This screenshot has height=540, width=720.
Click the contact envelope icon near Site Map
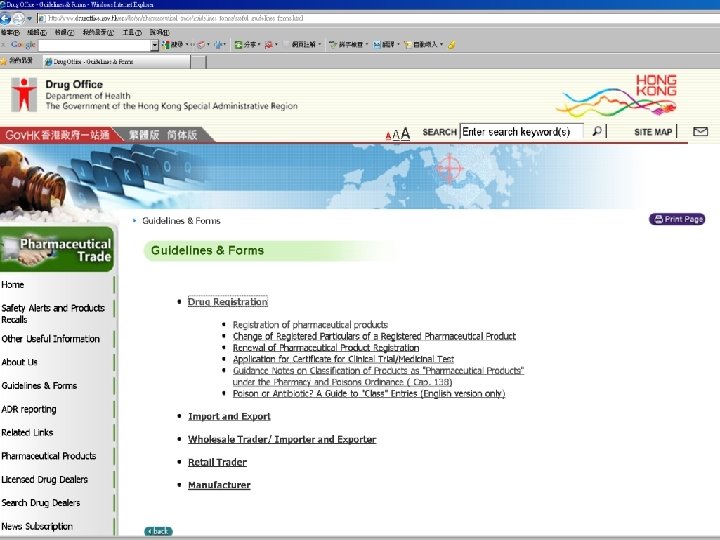point(700,132)
